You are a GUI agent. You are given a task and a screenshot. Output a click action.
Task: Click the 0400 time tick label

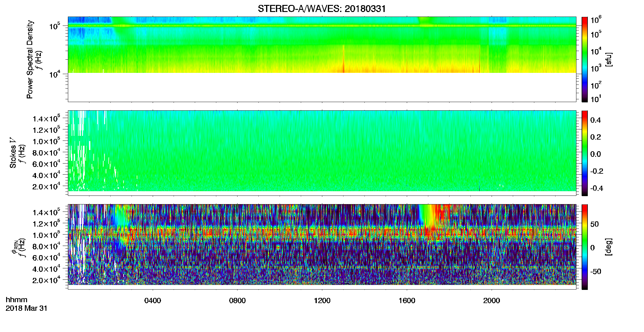pyautogui.click(x=153, y=301)
